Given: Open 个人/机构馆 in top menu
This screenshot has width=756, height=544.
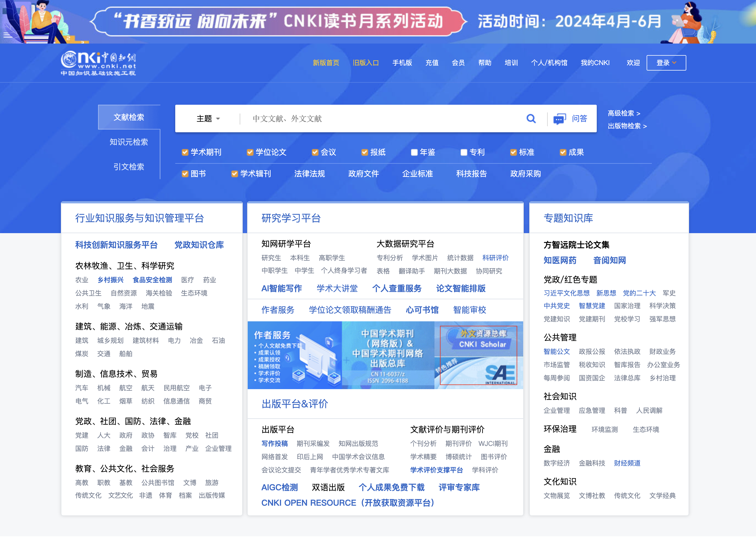Looking at the screenshot, I should coord(549,63).
